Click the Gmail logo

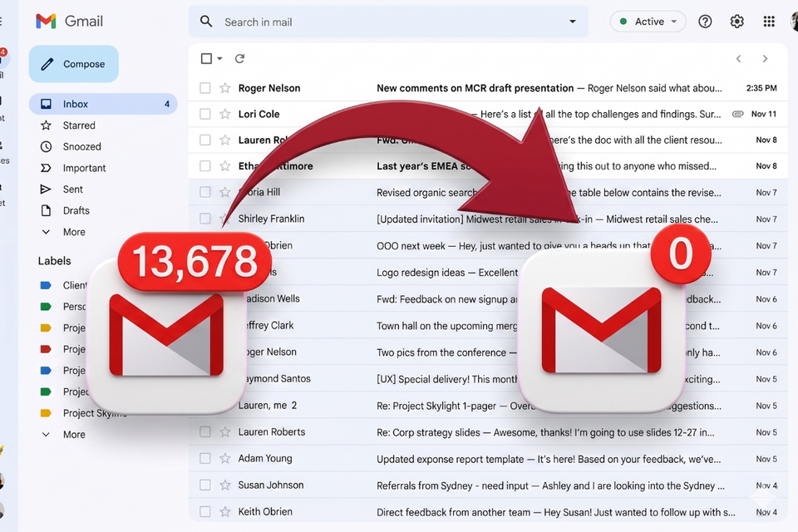69,22
